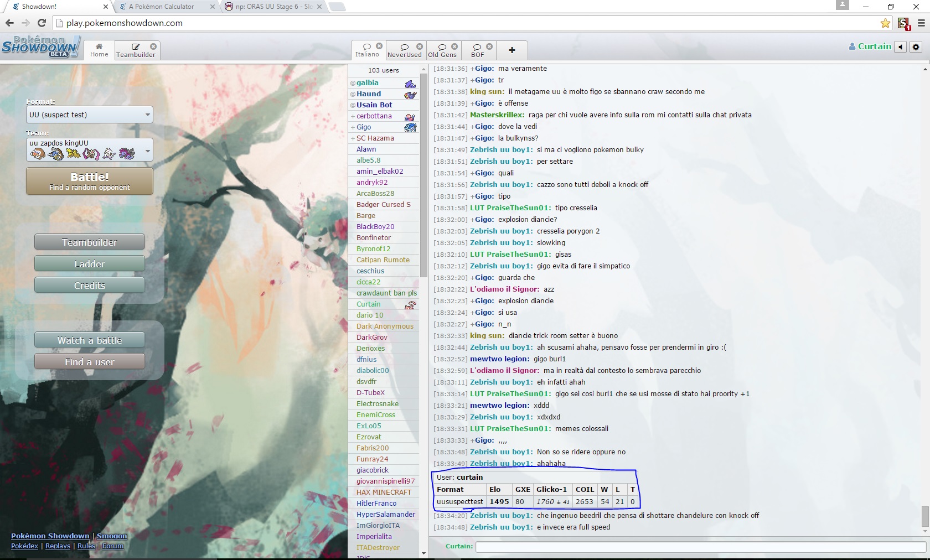Close the Italiano chat room tab
This screenshot has height=560, width=930.
[x=379, y=46]
